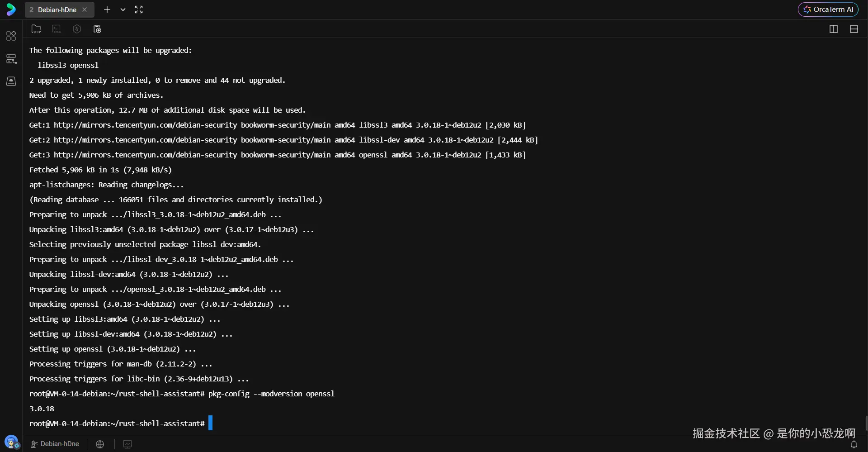Launch a Tmux session
Image resolution: width=868 pixels, height=452 pixels.
point(56,29)
